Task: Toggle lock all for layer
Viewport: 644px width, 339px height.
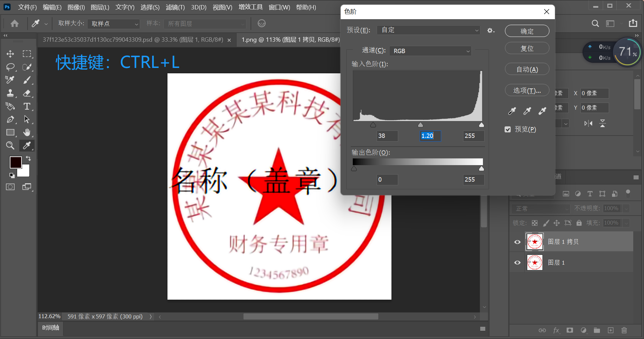Action: click(579, 223)
